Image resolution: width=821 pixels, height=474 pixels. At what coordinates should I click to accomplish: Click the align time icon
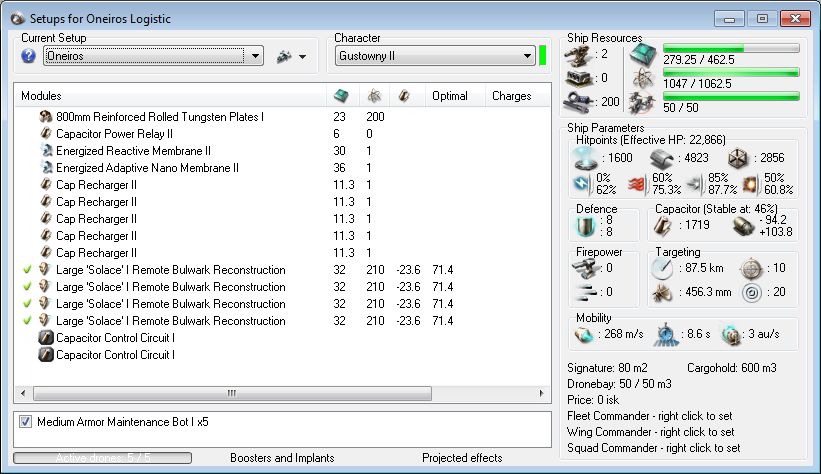click(665, 335)
